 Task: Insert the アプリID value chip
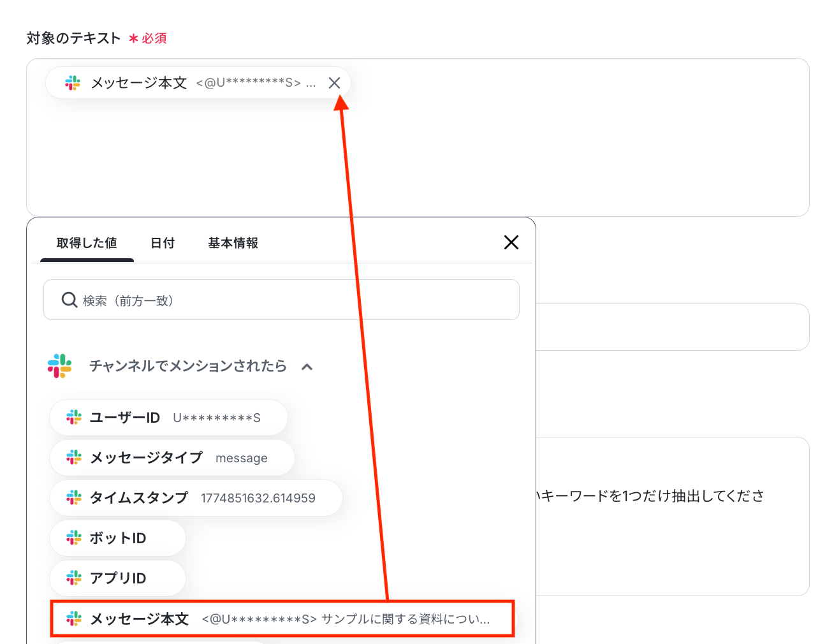(117, 578)
